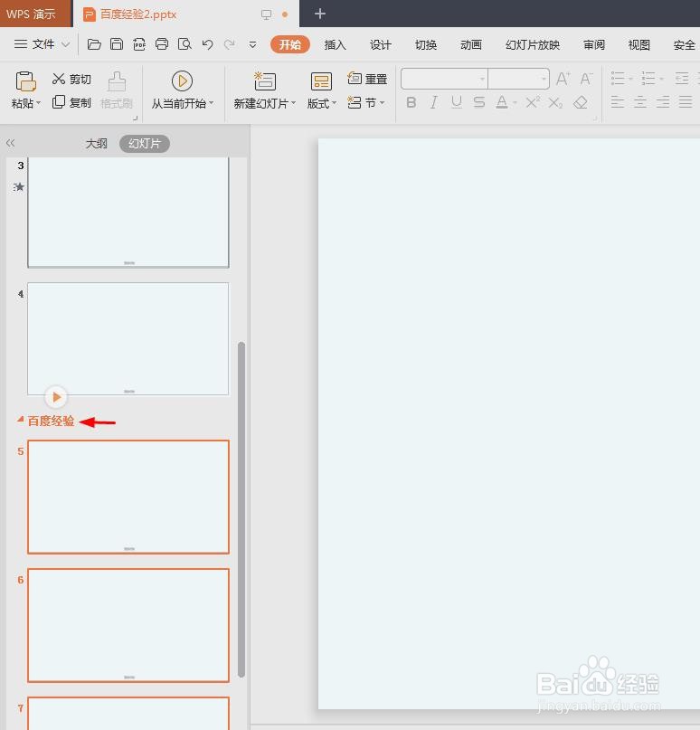The width and height of the screenshot is (700, 730).
Task: Copy the selection with 复制
Action: [71, 102]
